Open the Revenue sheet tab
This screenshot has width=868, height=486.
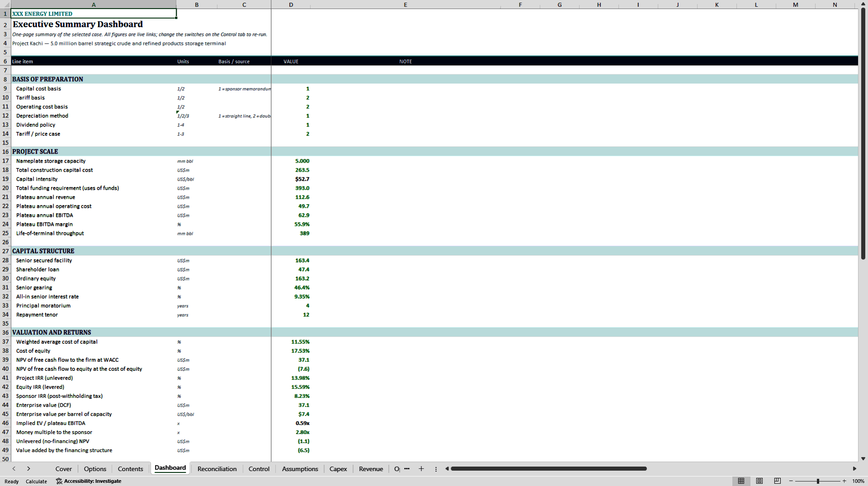[x=371, y=469]
